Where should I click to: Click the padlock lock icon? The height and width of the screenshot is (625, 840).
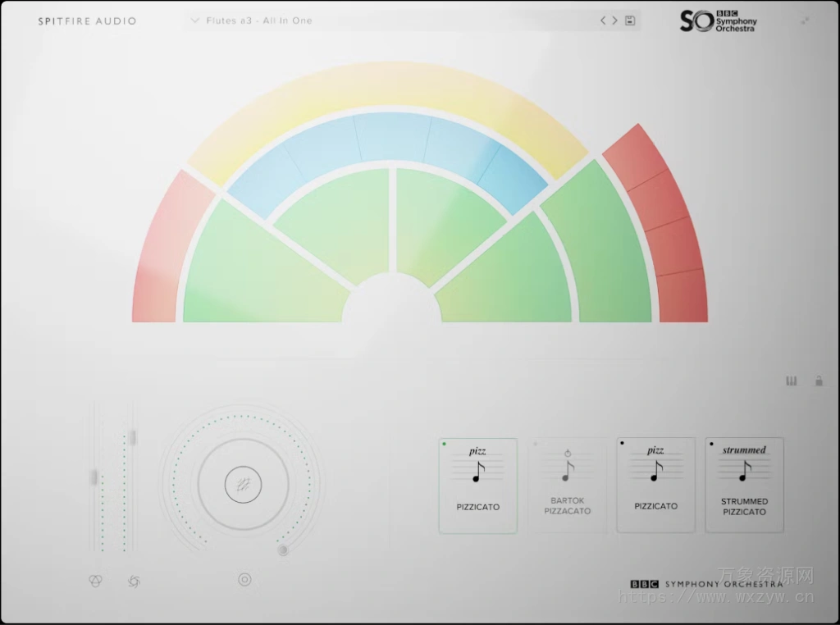pyautogui.click(x=820, y=381)
